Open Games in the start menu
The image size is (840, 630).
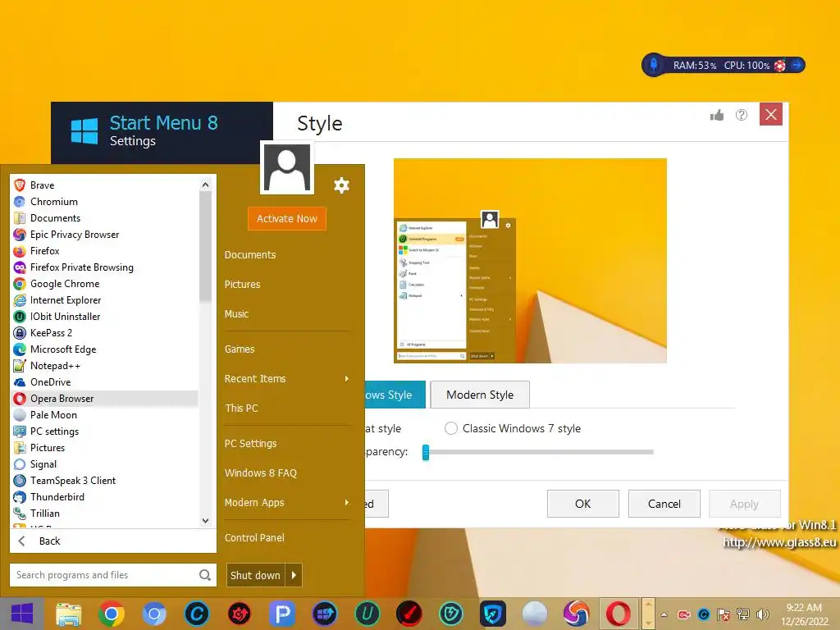pyautogui.click(x=240, y=349)
